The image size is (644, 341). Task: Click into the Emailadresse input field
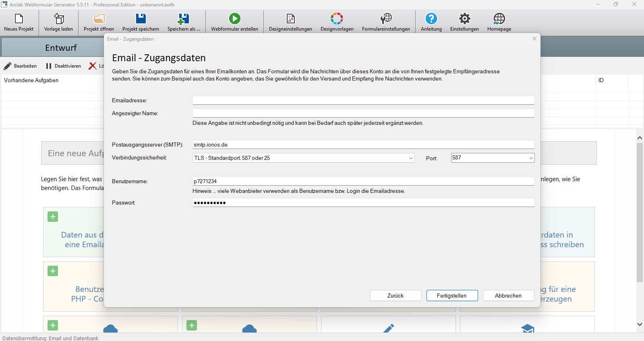click(x=363, y=100)
